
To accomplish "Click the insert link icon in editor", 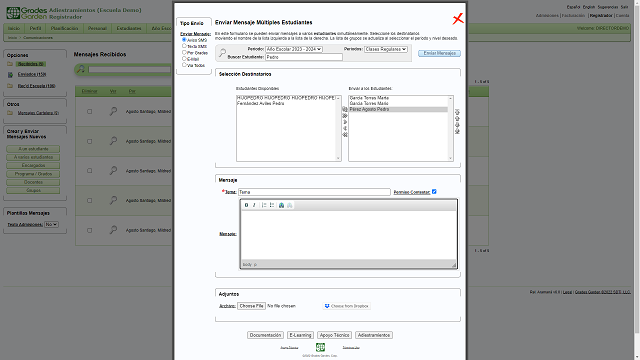I will coord(281,205).
